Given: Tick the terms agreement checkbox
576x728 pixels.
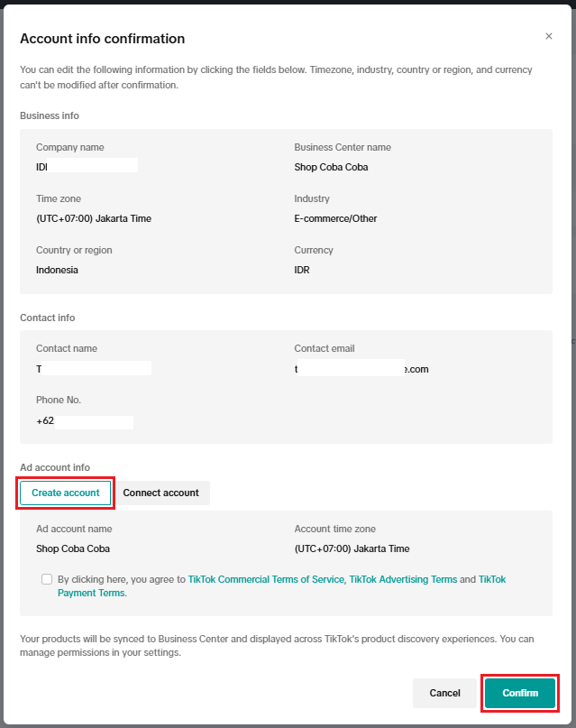Looking at the screenshot, I should point(47,579).
